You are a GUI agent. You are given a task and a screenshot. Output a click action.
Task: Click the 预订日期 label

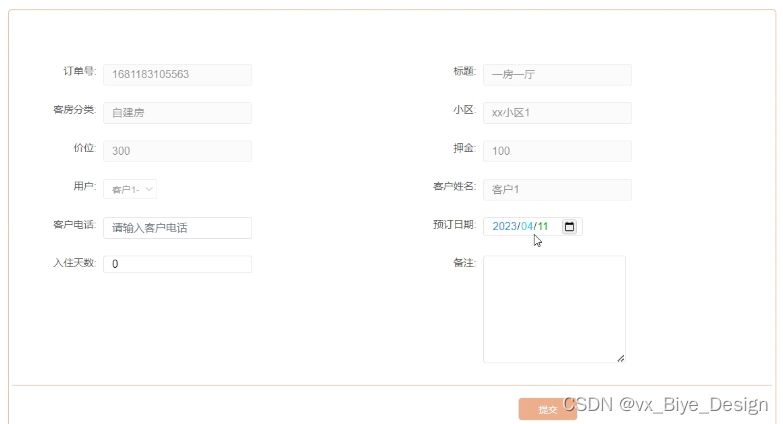pyautogui.click(x=454, y=225)
